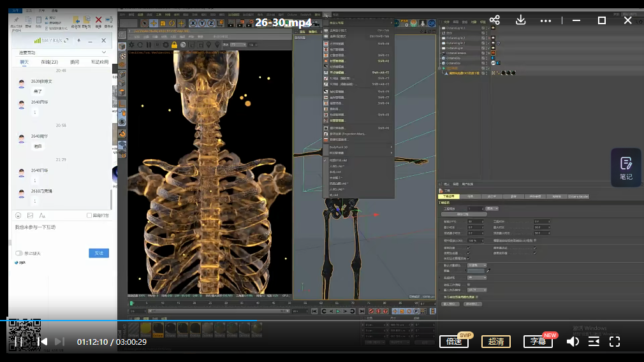
Task: Insert an image into chat
Action: coord(30,215)
